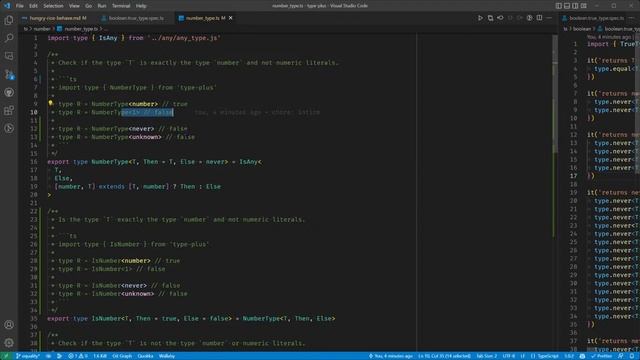Click TypeScript language mode in status bar

click(544, 356)
